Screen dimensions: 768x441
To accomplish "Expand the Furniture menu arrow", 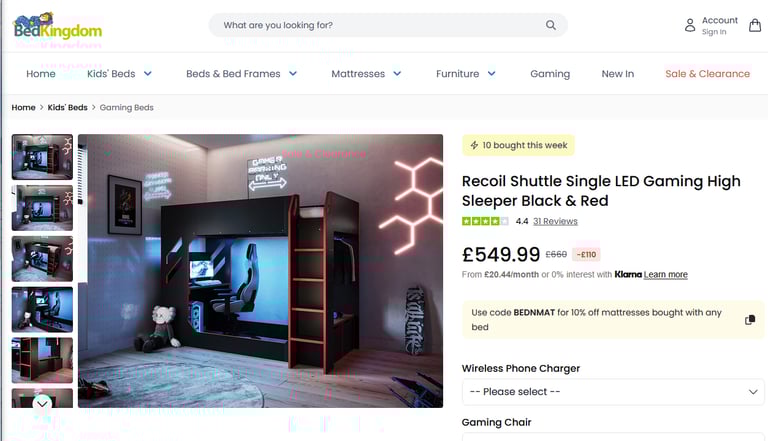I will [x=491, y=74].
